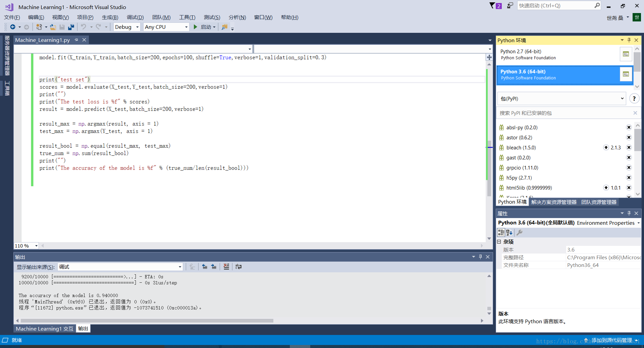Click the editor vertical scrollbar thumb
This screenshot has height=348, width=644.
coord(489,168)
